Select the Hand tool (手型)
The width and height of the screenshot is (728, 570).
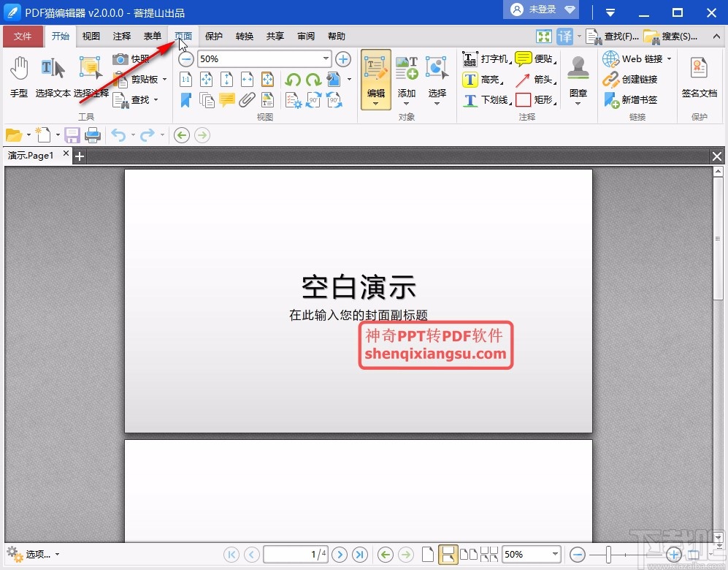tap(18, 77)
